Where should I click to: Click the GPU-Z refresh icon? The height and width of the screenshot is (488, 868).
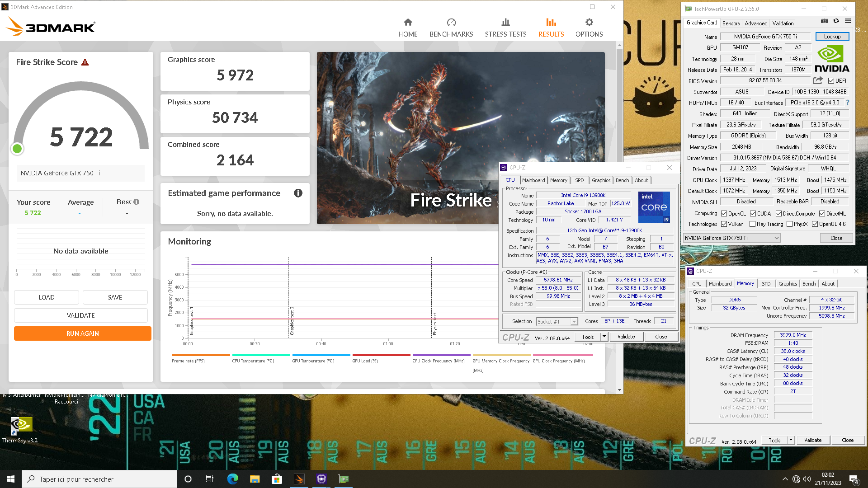point(836,21)
